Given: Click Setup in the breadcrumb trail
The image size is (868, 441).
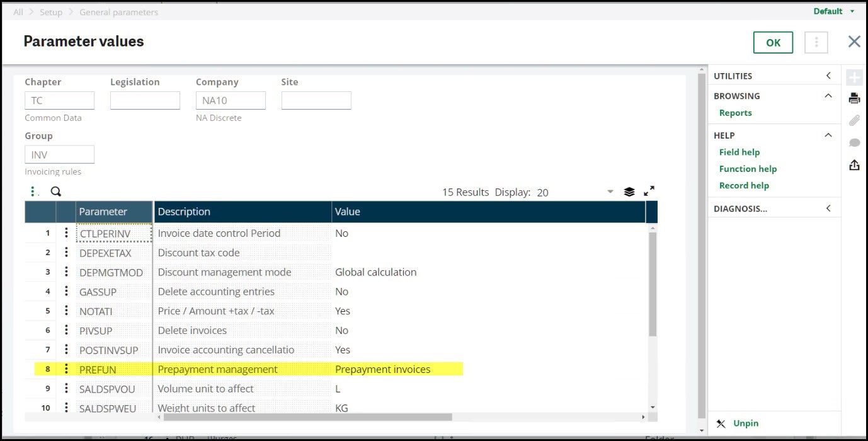Looking at the screenshot, I should click(51, 11).
